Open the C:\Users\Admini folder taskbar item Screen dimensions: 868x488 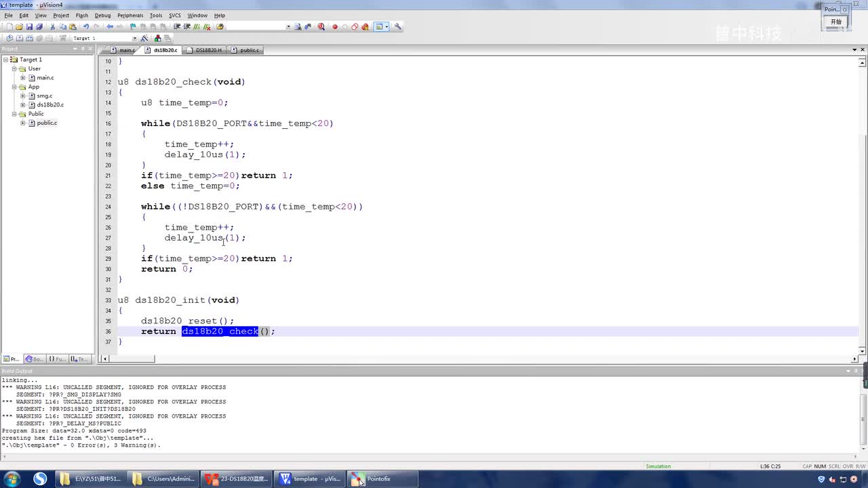pos(163,479)
